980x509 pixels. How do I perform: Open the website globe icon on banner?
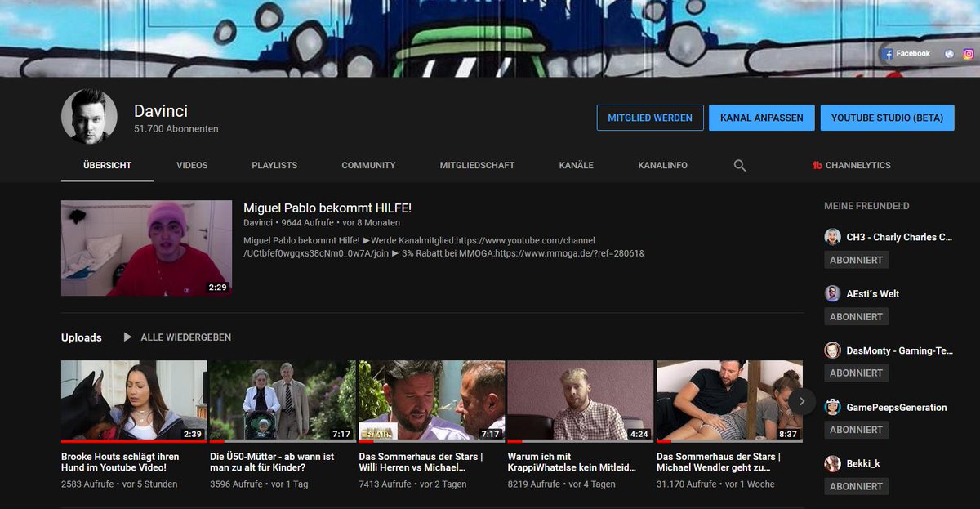[x=949, y=54]
